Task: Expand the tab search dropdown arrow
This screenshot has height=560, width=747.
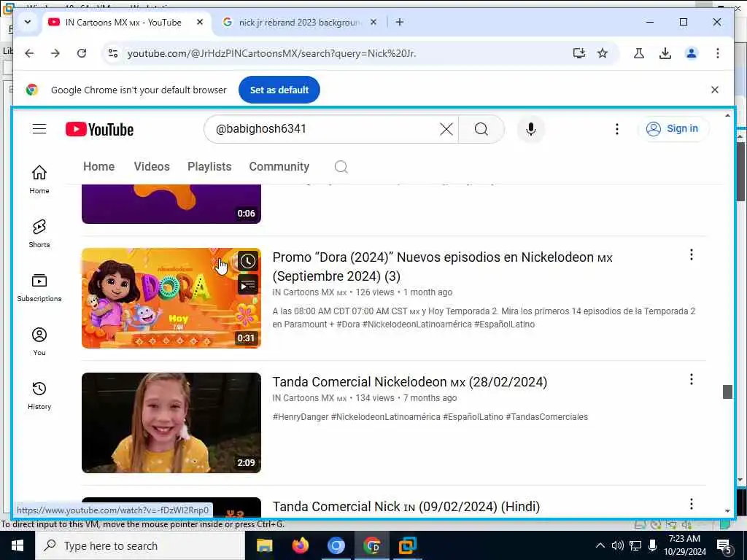Action: [27, 22]
